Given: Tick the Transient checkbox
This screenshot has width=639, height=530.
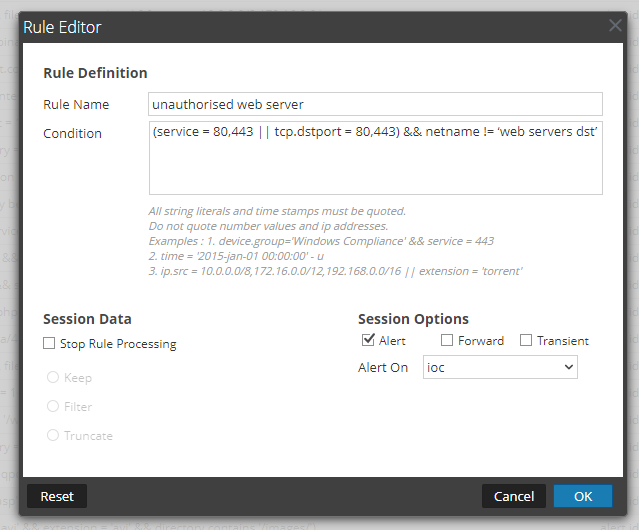Looking at the screenshot, I should click(526, 341).
